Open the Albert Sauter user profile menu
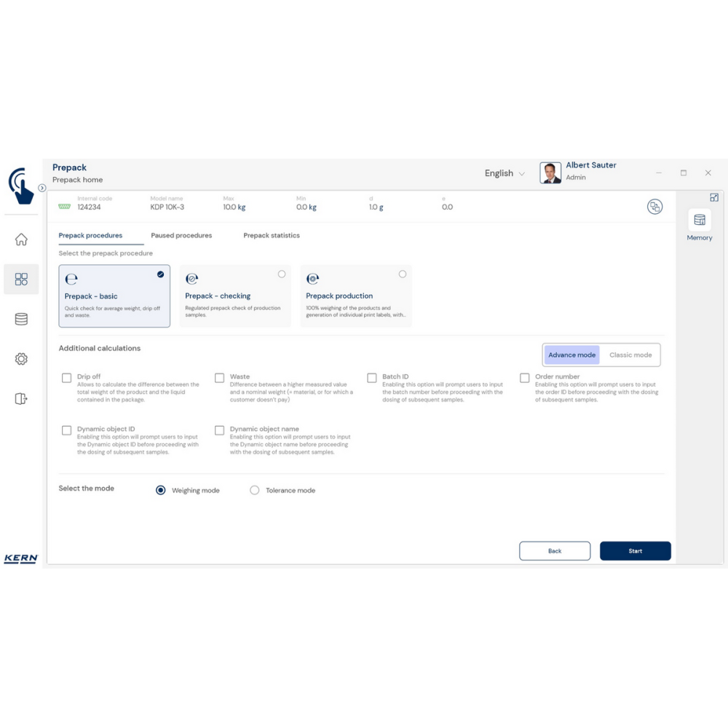 click(579, 172)
